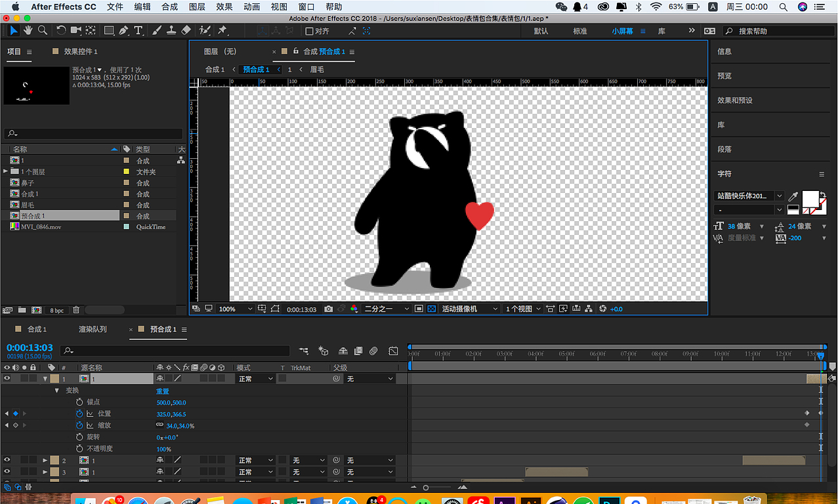Expand layer 2 properties
Viewport: 840px width, 504px height.
[x=45, y=461]
